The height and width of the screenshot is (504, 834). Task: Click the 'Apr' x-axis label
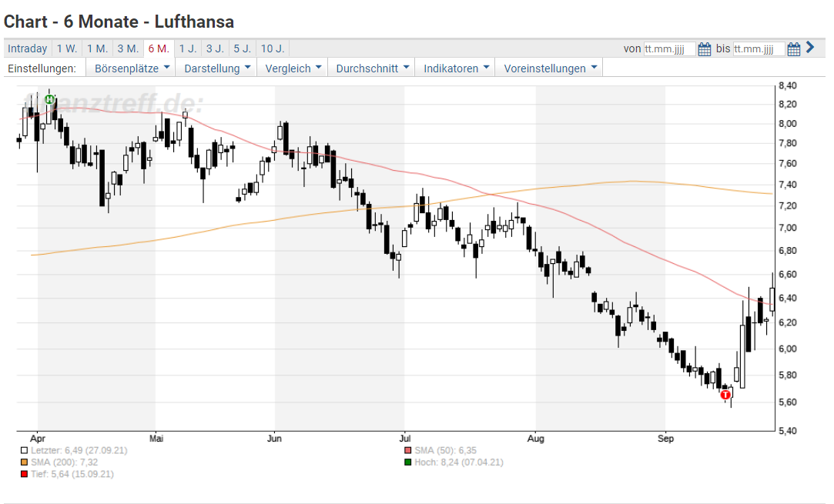(x=38, y=439)
